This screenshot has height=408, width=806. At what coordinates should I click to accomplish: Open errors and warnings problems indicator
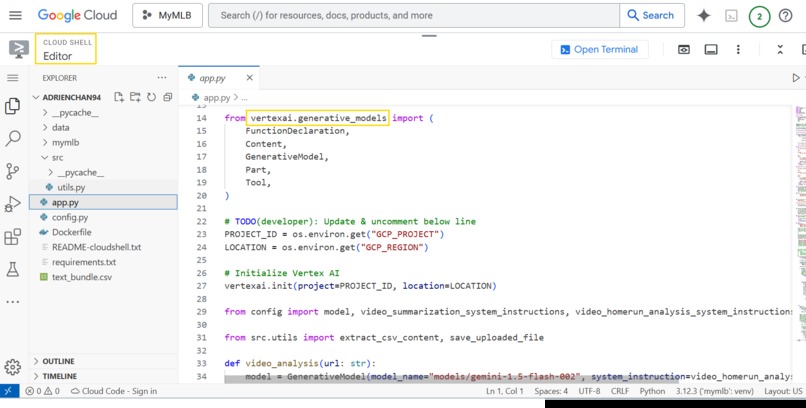[x=43, y=391]
